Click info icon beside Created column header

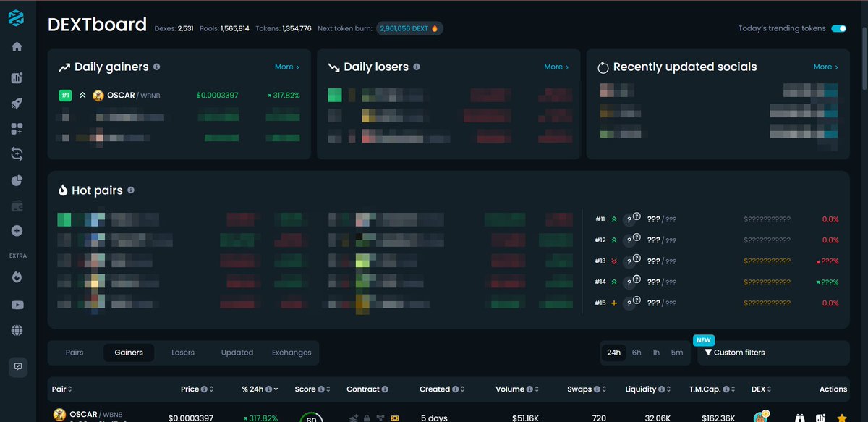456,389
